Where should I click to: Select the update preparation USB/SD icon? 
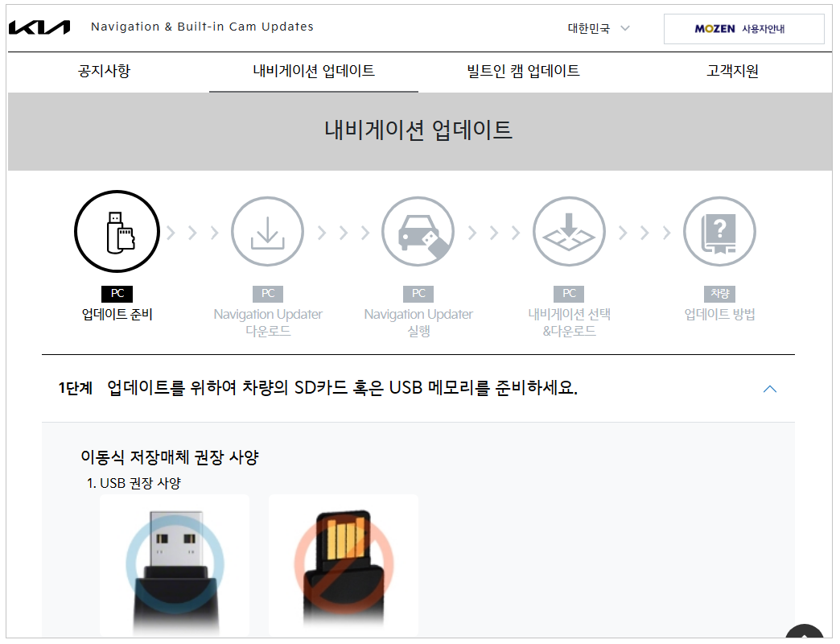click(x=117, y=232)
